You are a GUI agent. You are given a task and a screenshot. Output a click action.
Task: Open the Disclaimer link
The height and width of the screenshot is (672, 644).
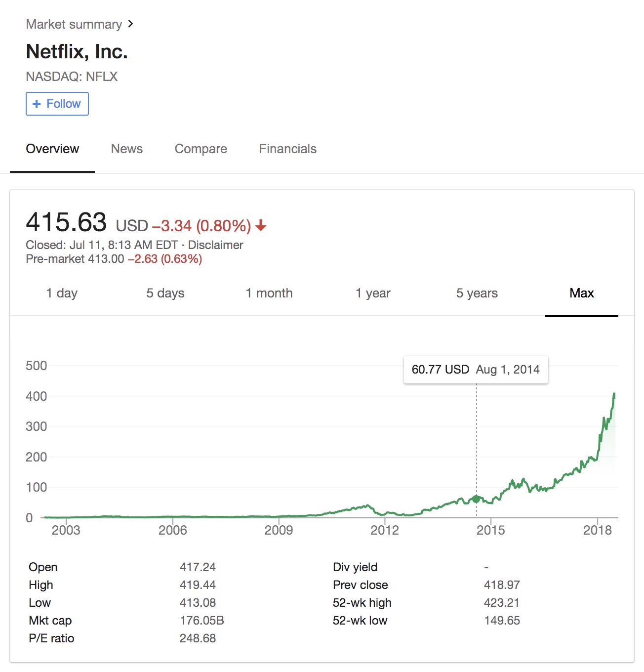(x=215, y=245)
